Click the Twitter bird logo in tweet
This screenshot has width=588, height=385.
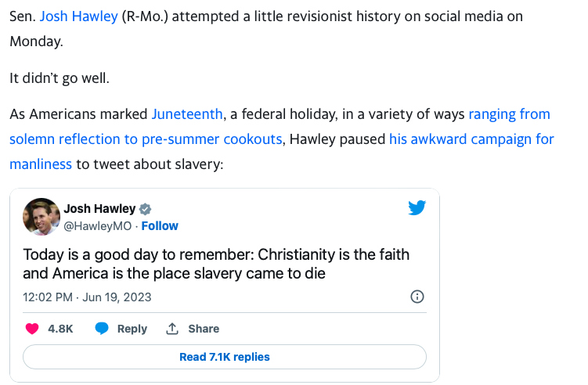point(417,208)
